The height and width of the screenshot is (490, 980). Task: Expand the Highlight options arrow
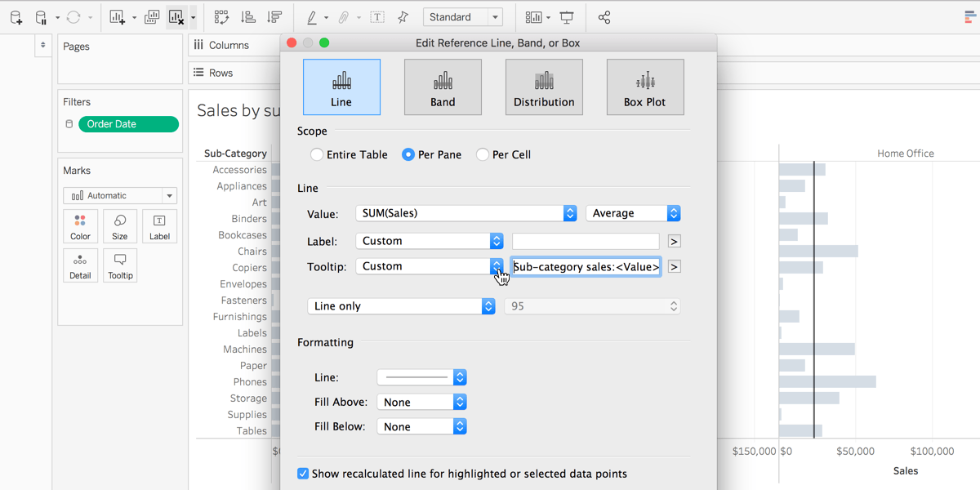327,17
